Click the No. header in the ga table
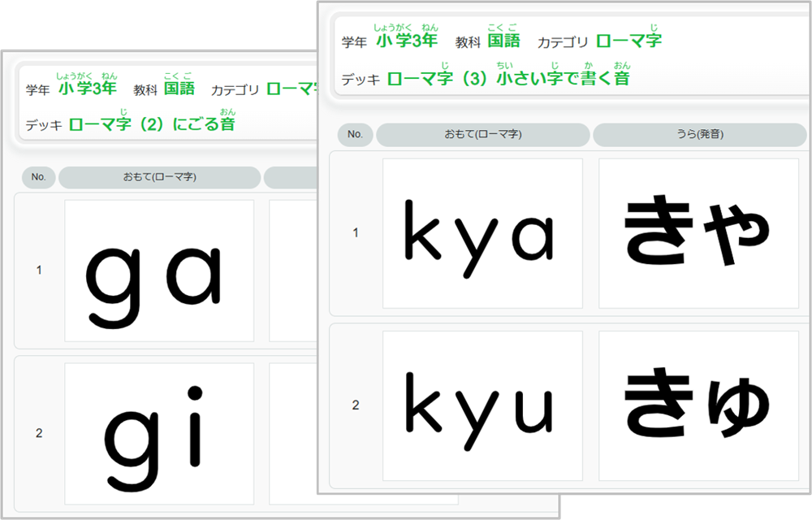 39,177
